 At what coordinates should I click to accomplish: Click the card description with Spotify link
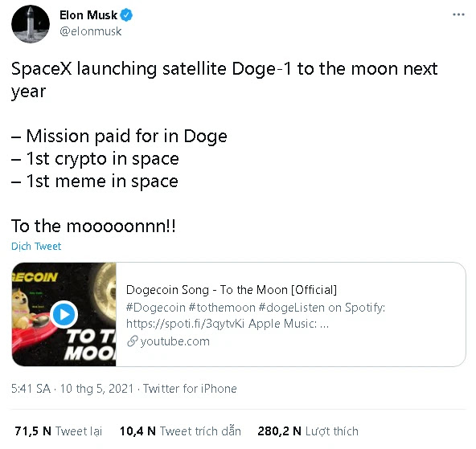pyautogui.click(x=256, y=316)
